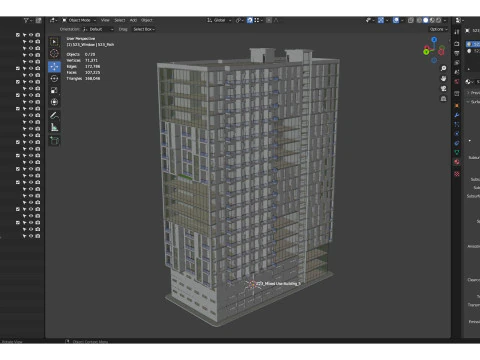Open Global transform orientation dropdown

[219, 20]
